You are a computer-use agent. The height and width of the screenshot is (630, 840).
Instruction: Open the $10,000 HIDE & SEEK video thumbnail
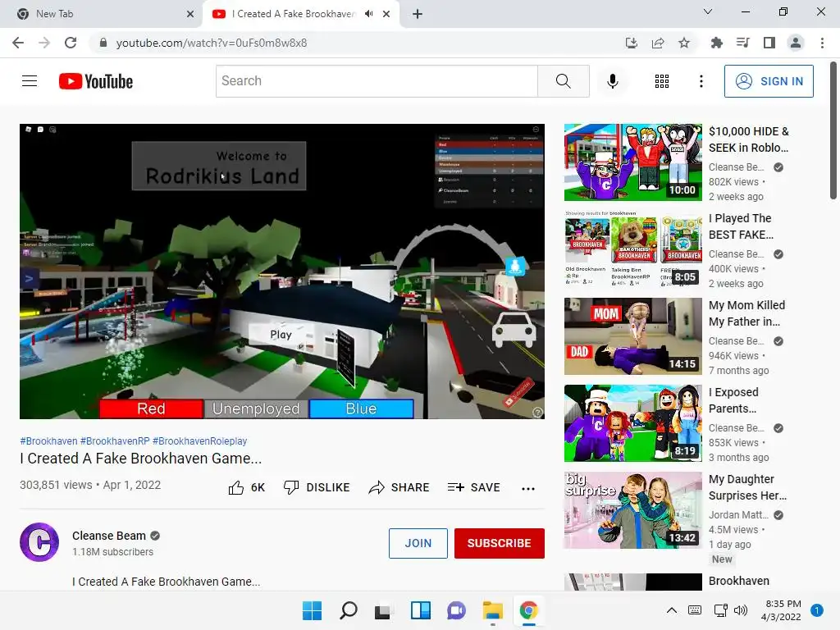click(632, 162)
